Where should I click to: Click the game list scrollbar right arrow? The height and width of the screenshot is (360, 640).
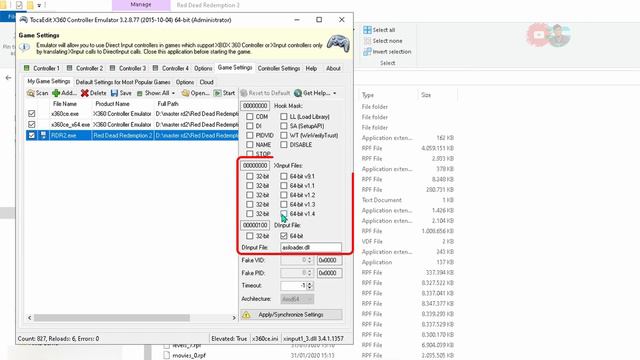(234, 318)
